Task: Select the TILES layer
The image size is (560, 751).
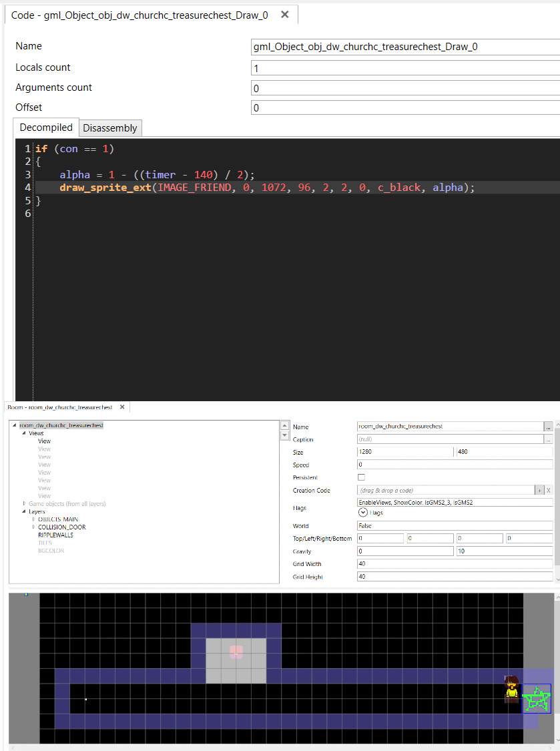Action: pyautogui.click(x=45, y=543)
